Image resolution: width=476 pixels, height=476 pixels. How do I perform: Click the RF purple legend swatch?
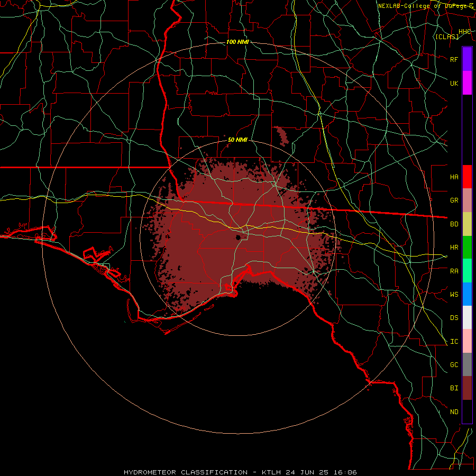[467, 59]
